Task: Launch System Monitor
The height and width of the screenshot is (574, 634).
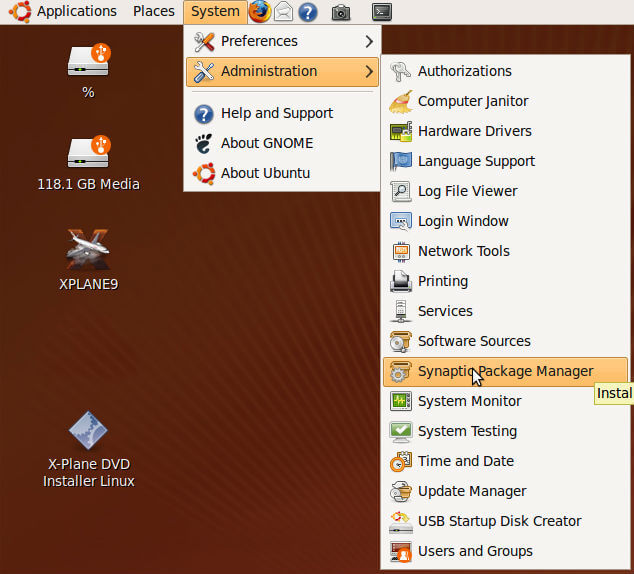Action: [x=505, y=401]
